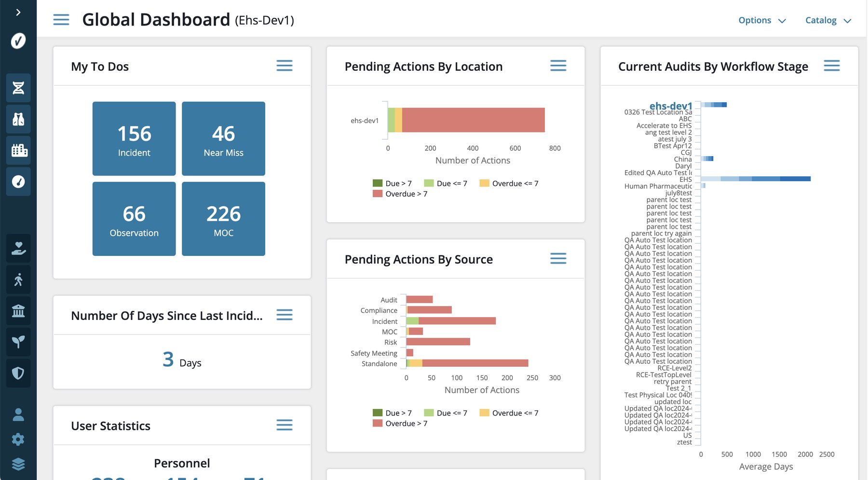Open the User Statistics widget menu

pyautogui.click(x=285, y=425)
